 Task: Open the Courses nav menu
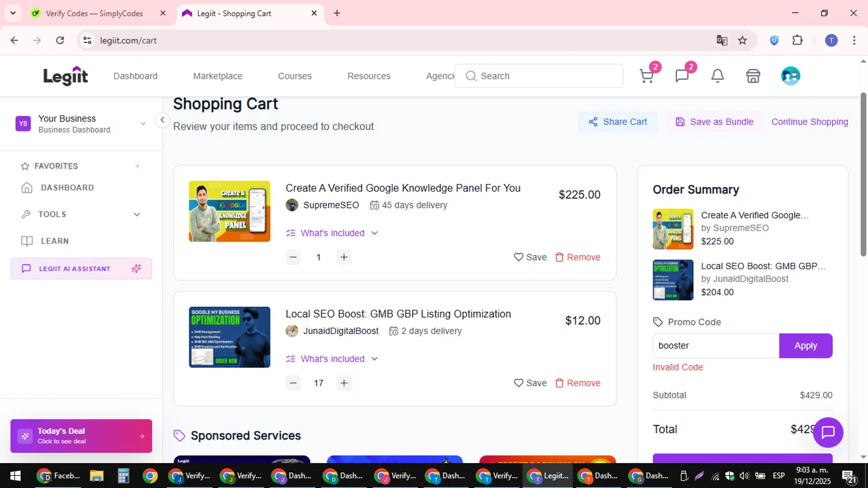pyautogui.click(x=295, y=76)
